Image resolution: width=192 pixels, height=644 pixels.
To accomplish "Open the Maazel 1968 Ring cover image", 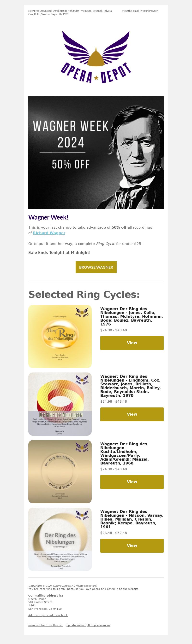I will click(x=60, y=471).
